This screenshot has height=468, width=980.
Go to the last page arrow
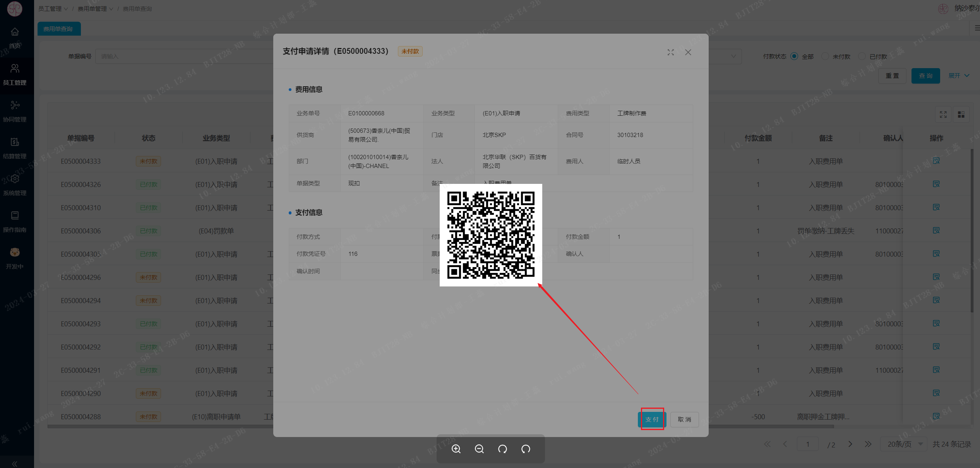868,444
